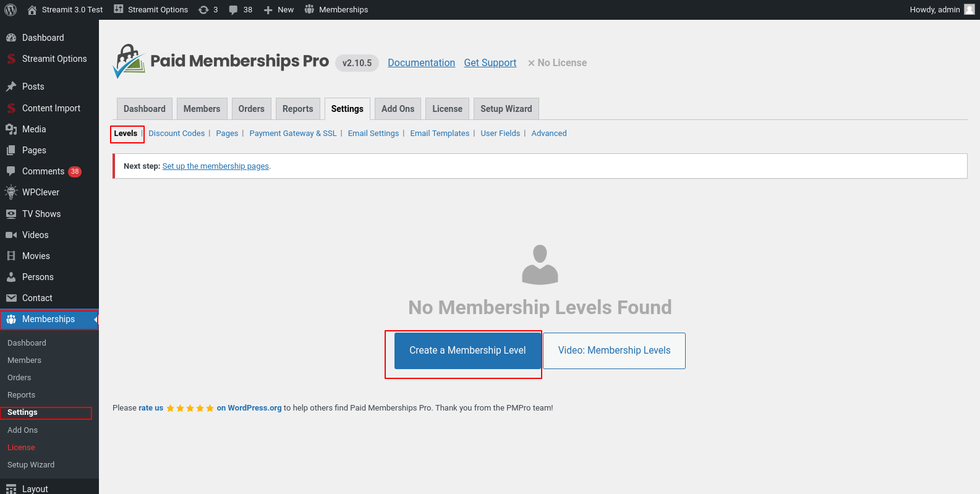This screenshot has height=494, width=980.
Task: Select Settings in Memberships submenu
Action: 22,412
